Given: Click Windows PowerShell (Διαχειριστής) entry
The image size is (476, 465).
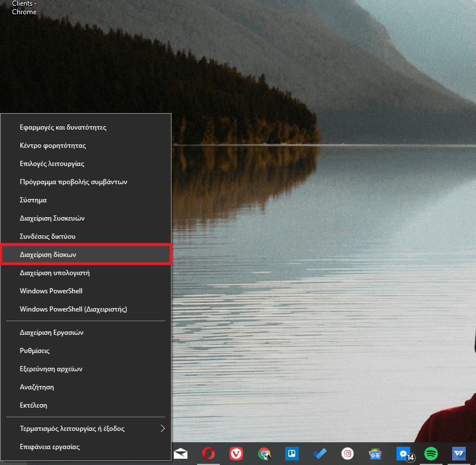Looking at the screenshot, I should pyautogui.click(x=73, y=309).
